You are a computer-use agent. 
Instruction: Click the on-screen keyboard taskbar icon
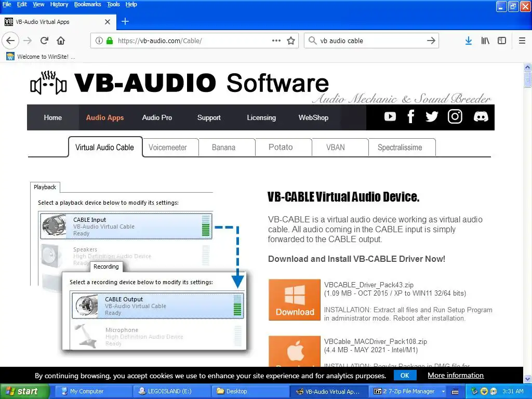[x=455, y=392]
